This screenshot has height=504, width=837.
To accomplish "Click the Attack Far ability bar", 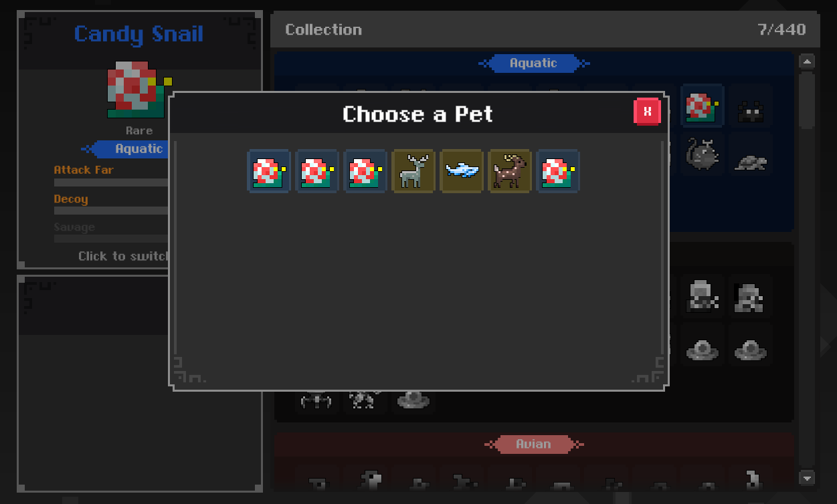I will 111,182.
